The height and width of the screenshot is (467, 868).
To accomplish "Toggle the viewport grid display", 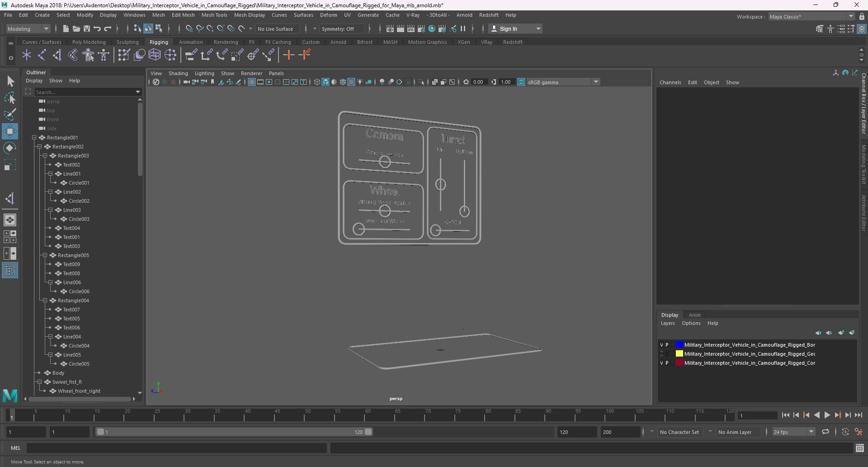I will (252, 82).
